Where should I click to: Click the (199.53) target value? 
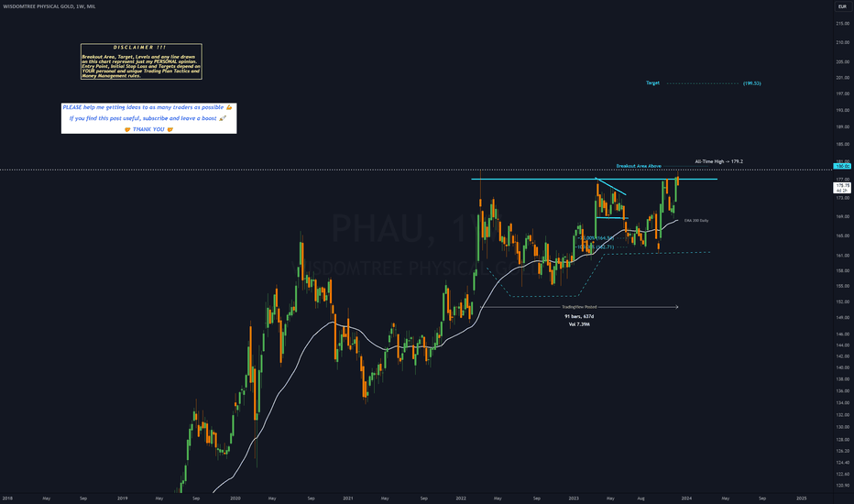coord(752,83)
